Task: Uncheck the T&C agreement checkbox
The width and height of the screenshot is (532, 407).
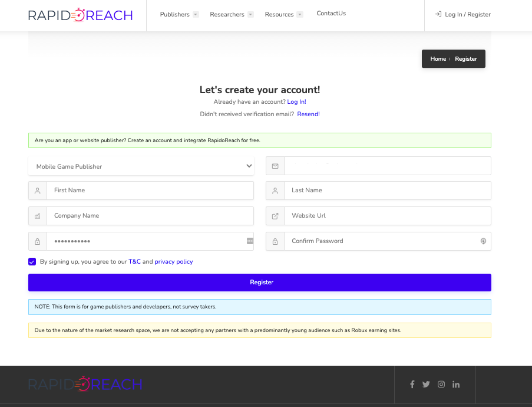Action: pos(32,261)
